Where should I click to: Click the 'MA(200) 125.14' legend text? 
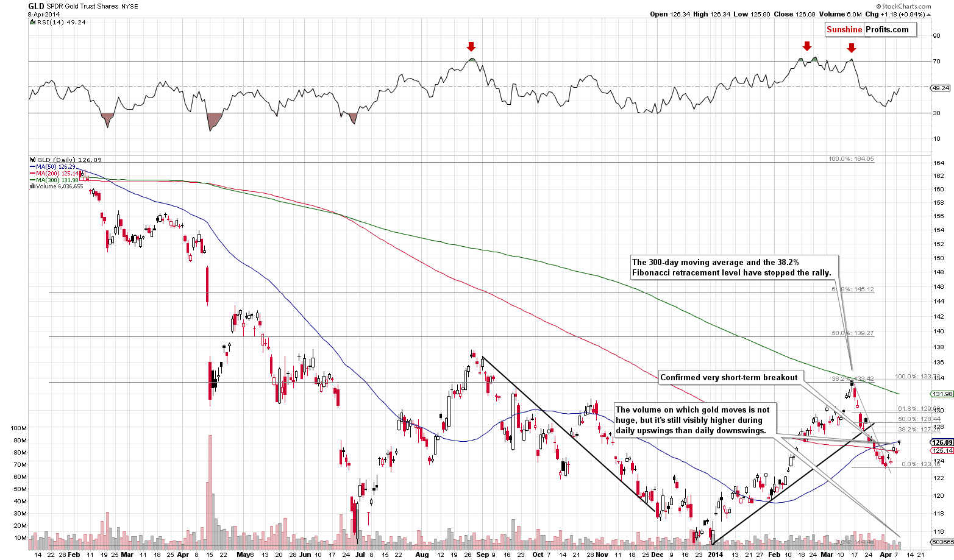[57, 173]
